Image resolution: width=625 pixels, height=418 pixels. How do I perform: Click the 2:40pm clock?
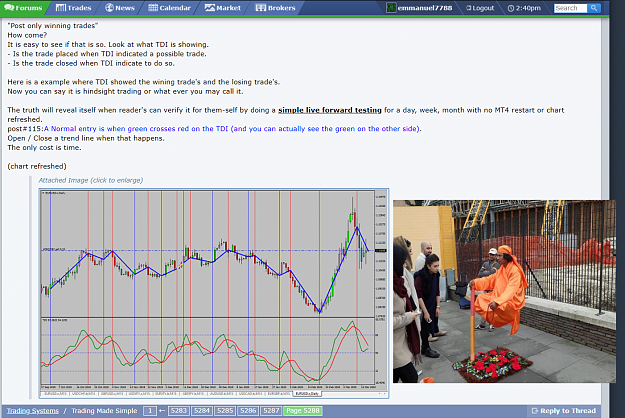pos(524,8)
